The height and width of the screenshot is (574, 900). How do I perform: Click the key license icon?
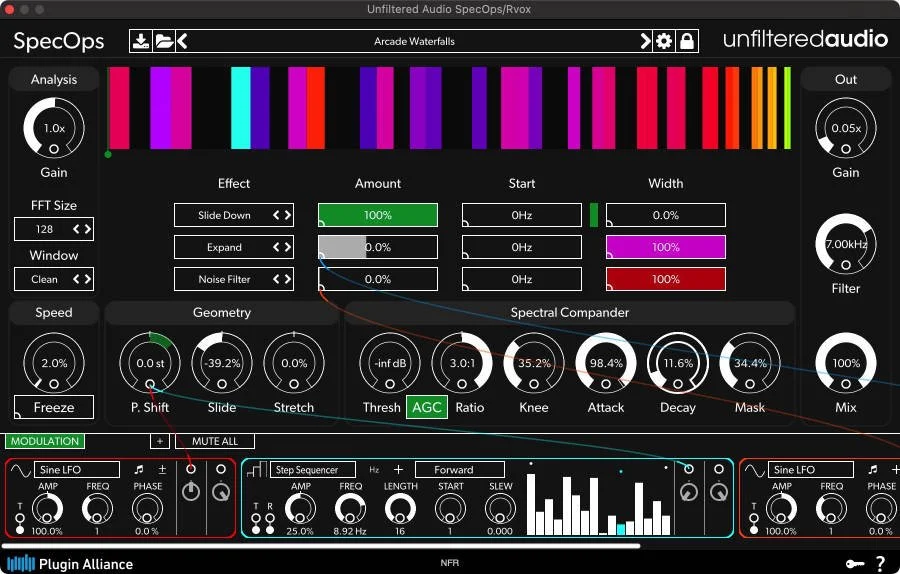(x=855, y=564)
